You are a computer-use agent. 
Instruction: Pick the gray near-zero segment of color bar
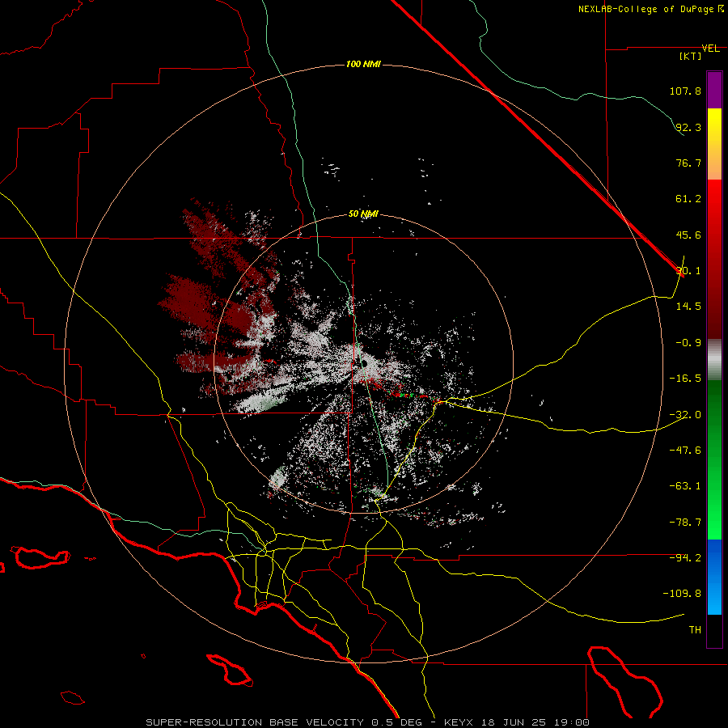[x=714, y=359]
